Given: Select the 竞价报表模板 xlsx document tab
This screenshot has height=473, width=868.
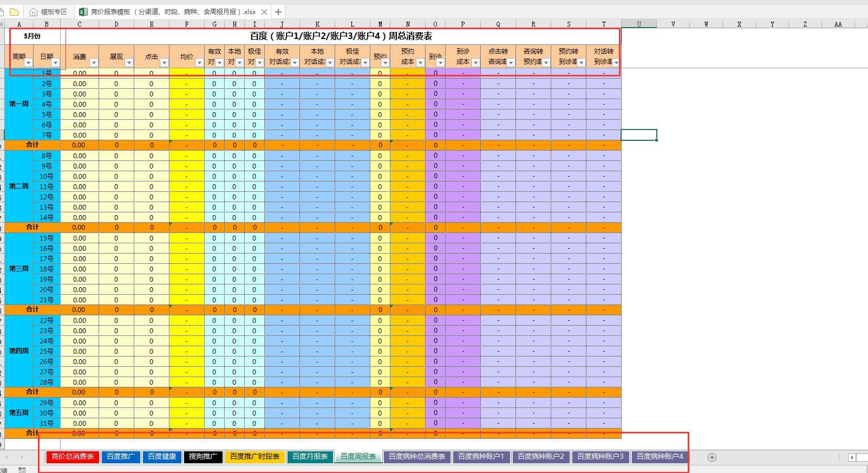Looking at the screenshot, I should coord(173,11).
